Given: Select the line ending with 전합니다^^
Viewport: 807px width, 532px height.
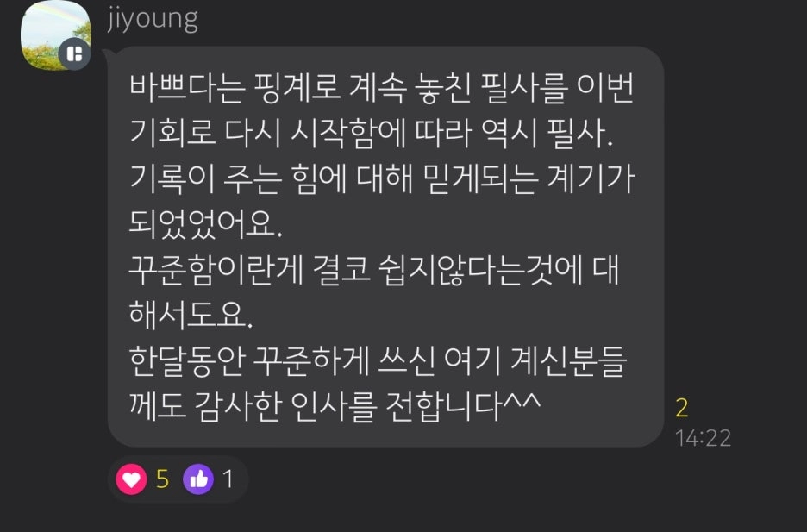Looking at the screenshot, I should pyautogui.click(x=335, y=406).
